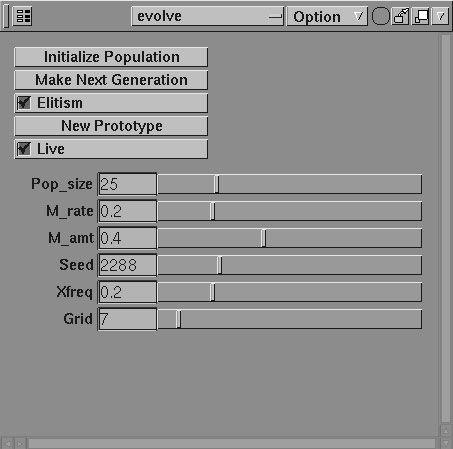The width and height of the screenshot is (453, 449).
Task: Click the right arrow of horizontal scrollbar
Action: coord(20,444)
